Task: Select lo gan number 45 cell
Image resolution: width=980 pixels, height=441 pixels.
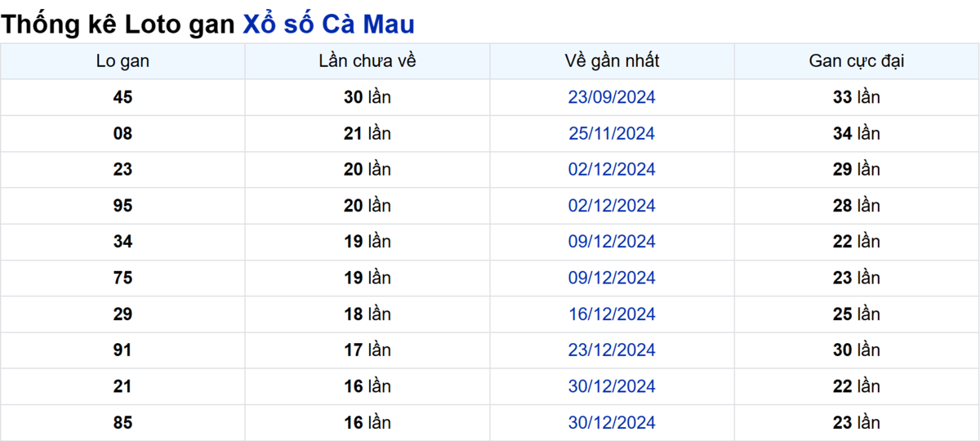Action: coord(122,97)
